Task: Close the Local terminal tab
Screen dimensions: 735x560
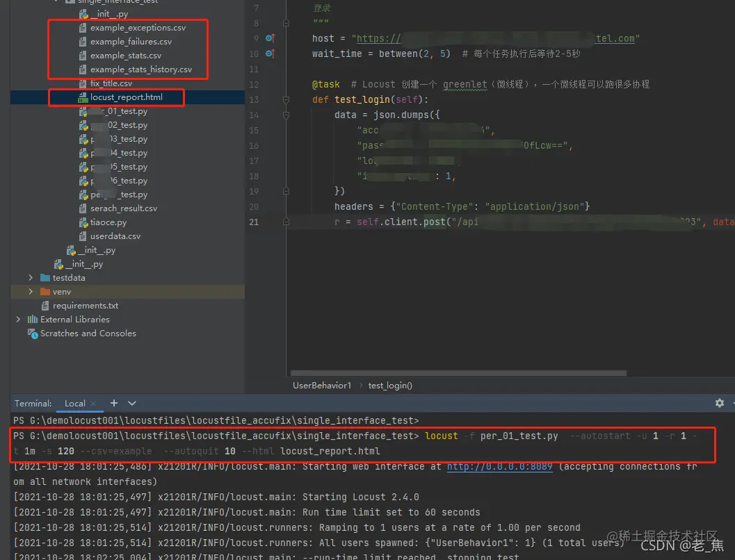Action: (93, 403)
